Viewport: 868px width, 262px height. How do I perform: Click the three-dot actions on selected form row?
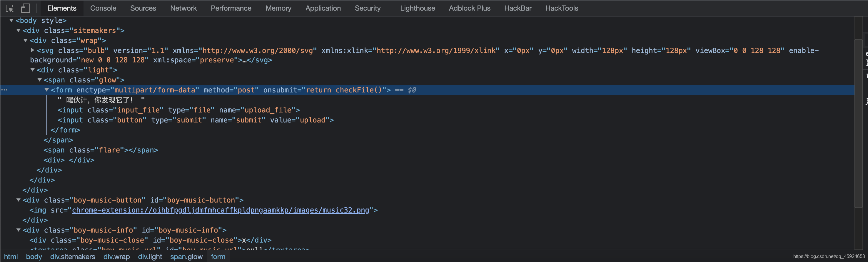pyautogui.click(x=4, y=90)
